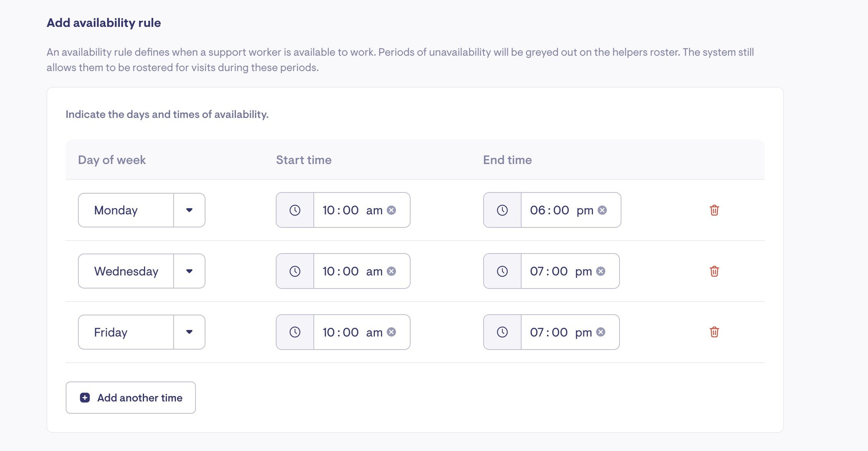Open clock picker for Monday end time
The height and width of the screenshot is (451, 868).
502,210
